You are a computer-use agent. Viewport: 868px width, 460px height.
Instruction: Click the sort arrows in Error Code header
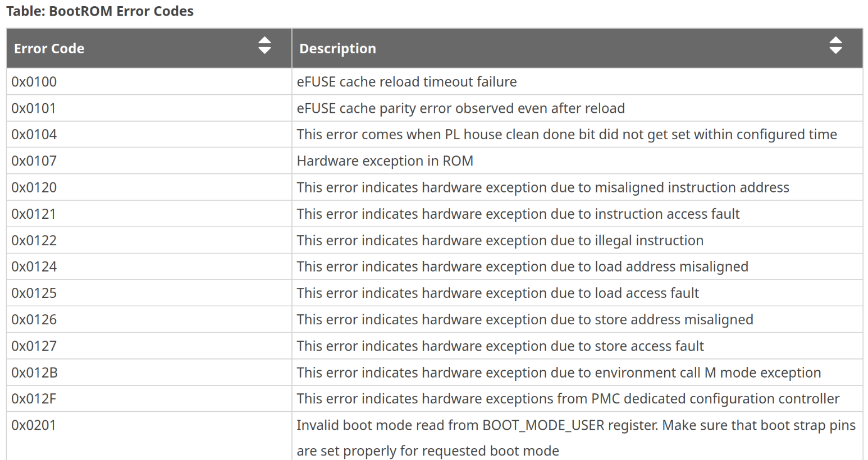(x=264, y=45)
